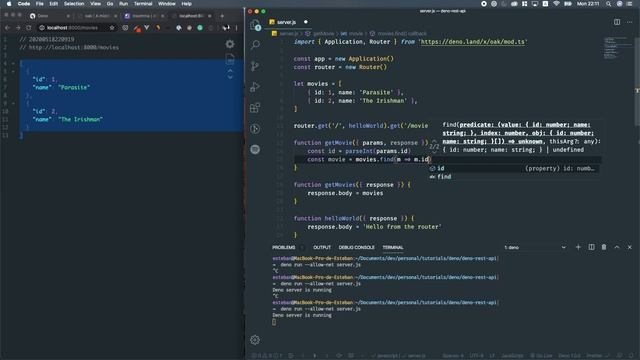Click the Vue devtools extension icon

[x=147, y=28]
